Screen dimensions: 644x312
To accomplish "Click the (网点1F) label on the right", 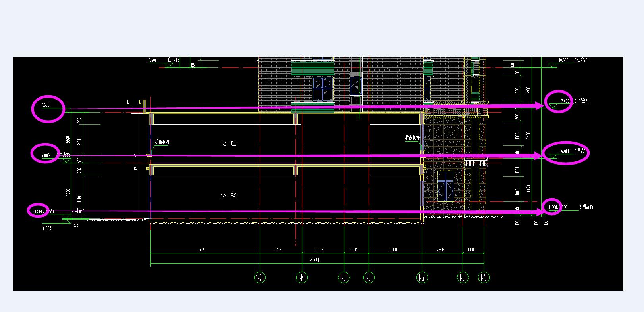I will click(x=587, y=207).
